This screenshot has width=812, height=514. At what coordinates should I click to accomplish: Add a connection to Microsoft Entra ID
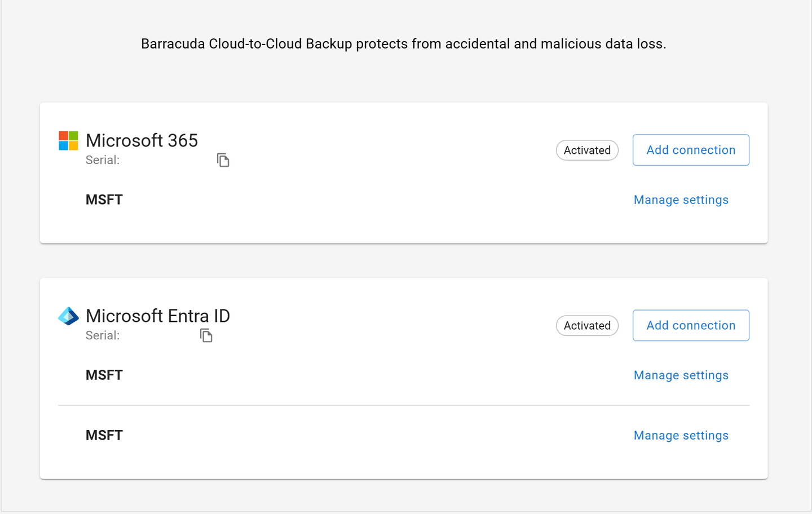690,326
